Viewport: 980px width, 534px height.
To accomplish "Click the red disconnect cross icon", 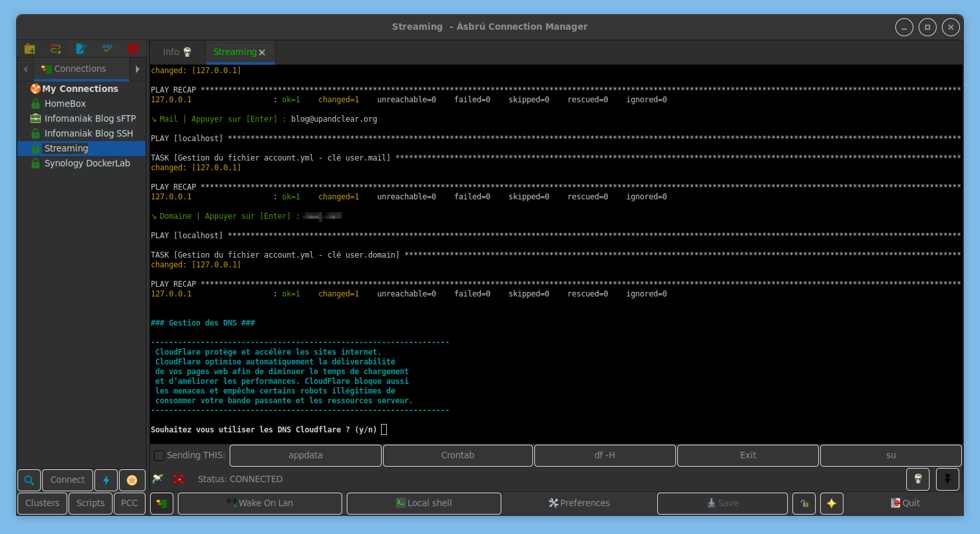I will pos(179,479).
